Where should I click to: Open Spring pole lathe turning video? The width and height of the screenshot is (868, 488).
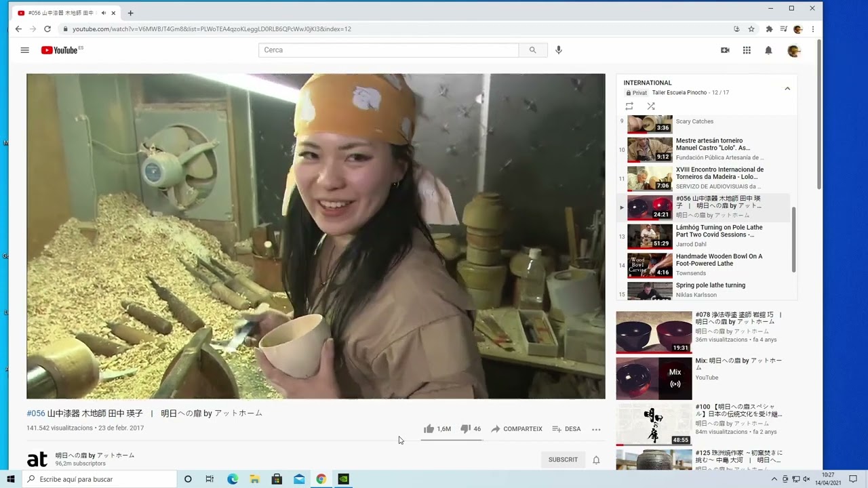(705, 291)
